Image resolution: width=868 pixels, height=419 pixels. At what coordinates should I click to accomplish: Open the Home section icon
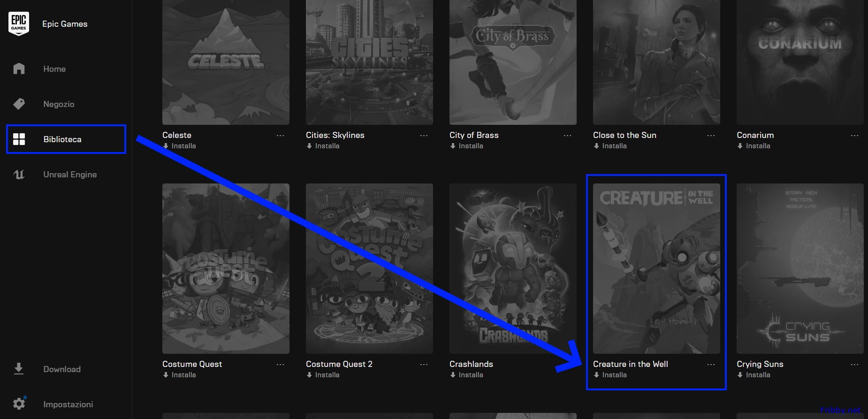pyautogui.click(x=19, y=69)
